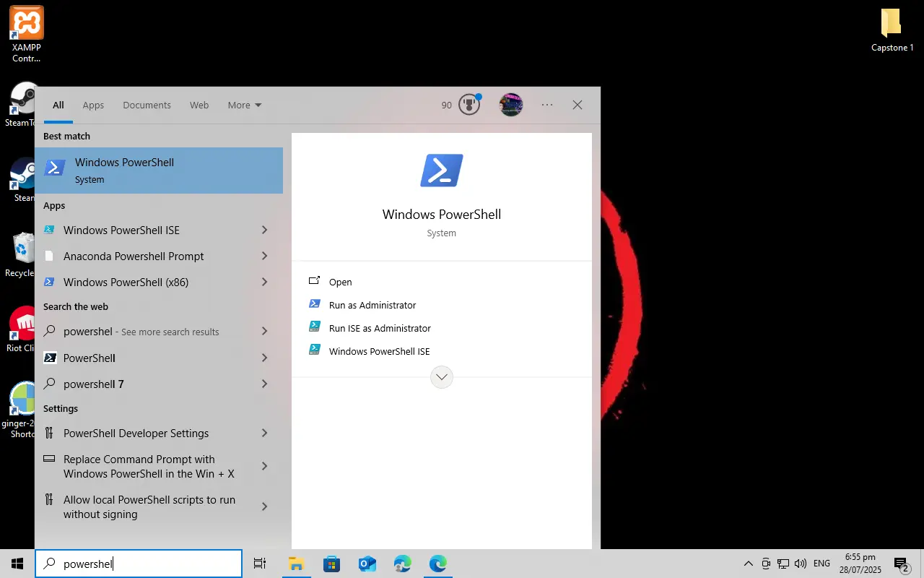Open the ginger shortcut on desktop

point(20,410)
